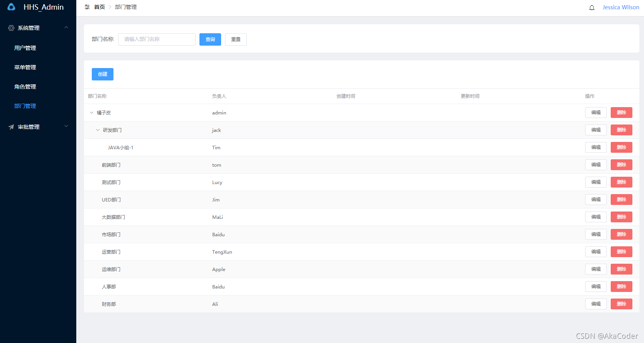Collapse the 系统管理 menu arrow

pyautogui.click(x=66, y=27)
